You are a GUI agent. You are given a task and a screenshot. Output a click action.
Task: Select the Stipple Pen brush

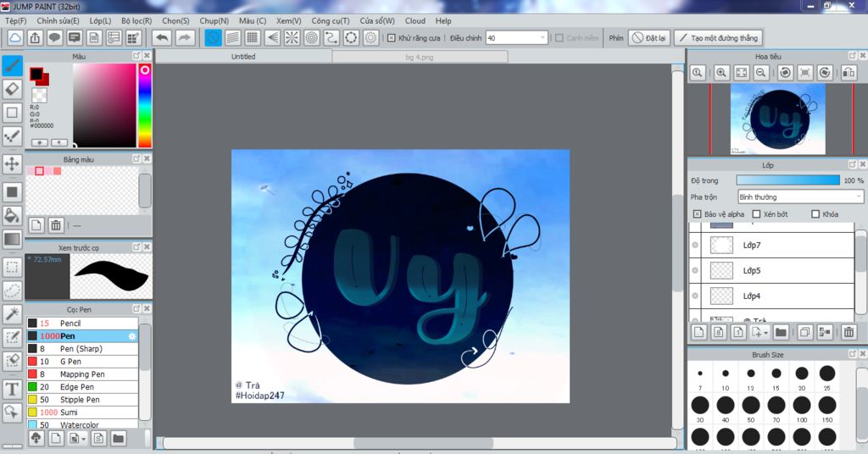coord(82,399)
